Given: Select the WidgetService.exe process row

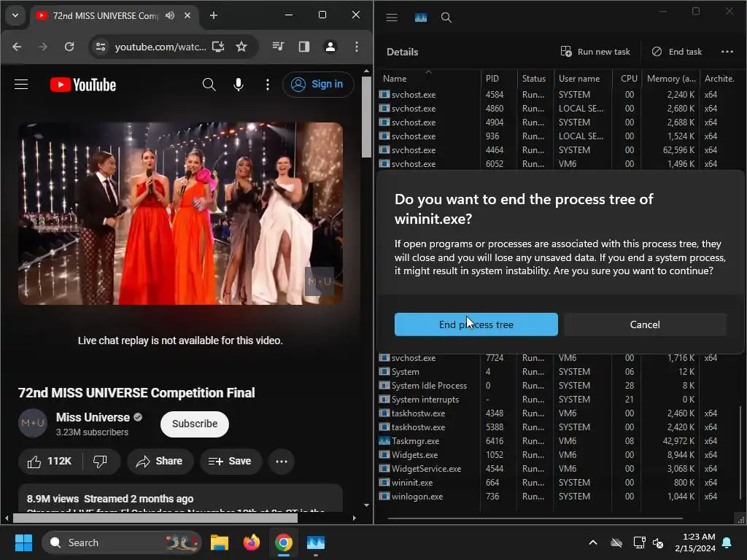Looking at the screenshot, I should pos(557,469).
